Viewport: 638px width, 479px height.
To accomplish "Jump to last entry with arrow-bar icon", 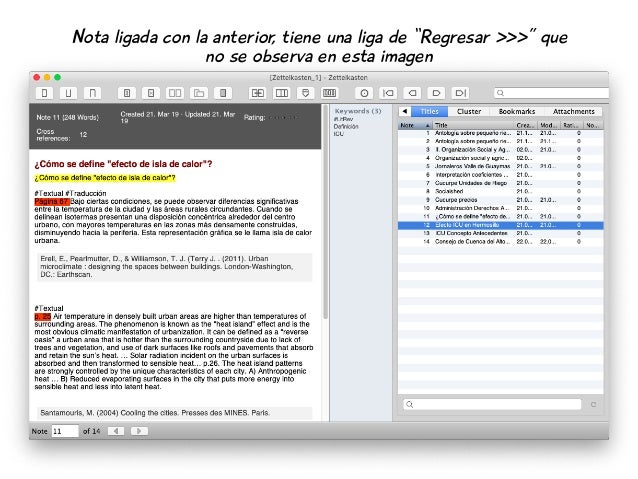I will (460, 93).
